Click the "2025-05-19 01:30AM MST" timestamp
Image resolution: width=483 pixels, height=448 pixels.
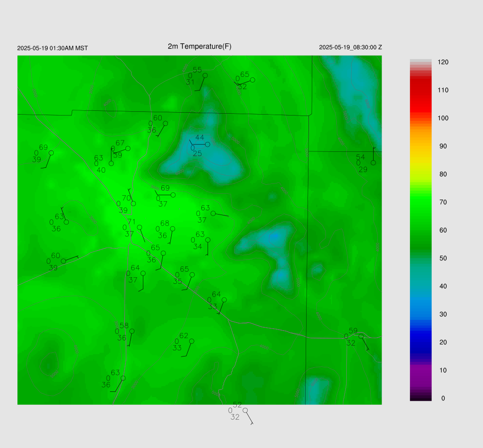click(x=52, y=48)
